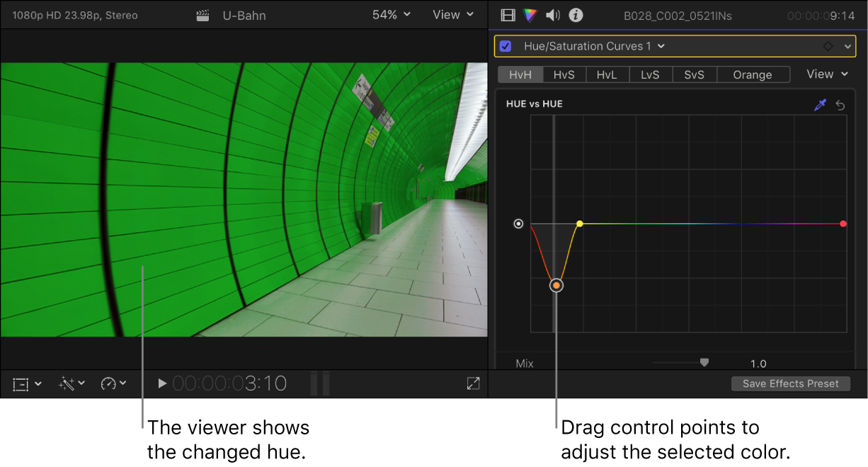Image resolution: width=868 pixels, height=467 pixels.
Task: Open the Info inspector
Action: click(575, 15)
